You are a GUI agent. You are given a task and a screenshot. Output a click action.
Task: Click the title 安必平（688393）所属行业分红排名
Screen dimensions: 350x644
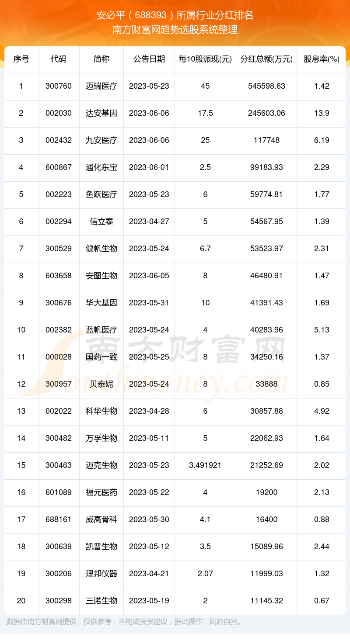tap(175, 15)
